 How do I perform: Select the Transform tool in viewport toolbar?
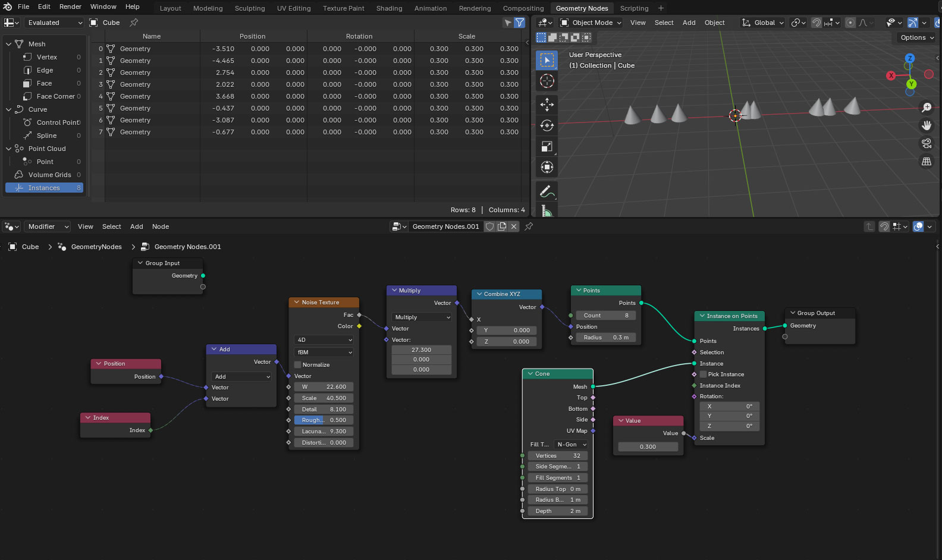coord(547,167)
